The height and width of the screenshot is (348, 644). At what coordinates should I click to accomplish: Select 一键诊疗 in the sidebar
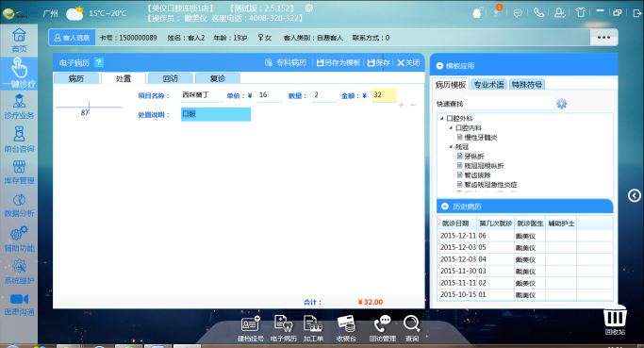pyautogui.click(x=19, y=74)
